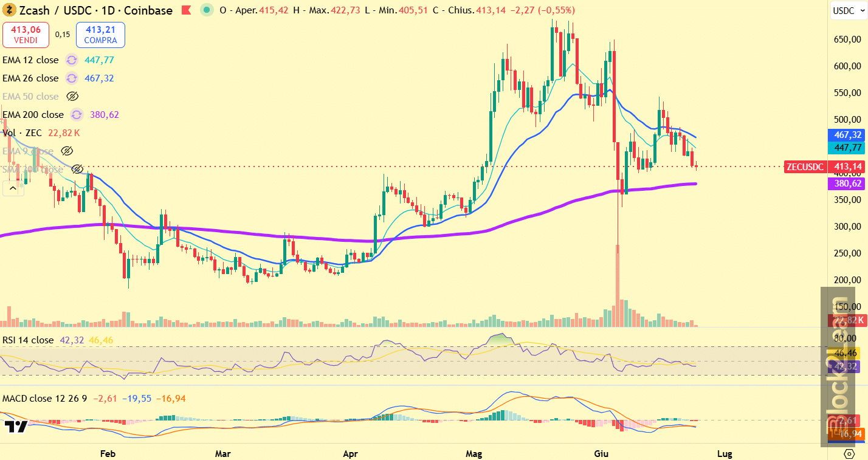This screenshot has width=868, height=460.
Task: Click the 550,00 price scale label
Action: pyautogui.click(x=847, y=92)
